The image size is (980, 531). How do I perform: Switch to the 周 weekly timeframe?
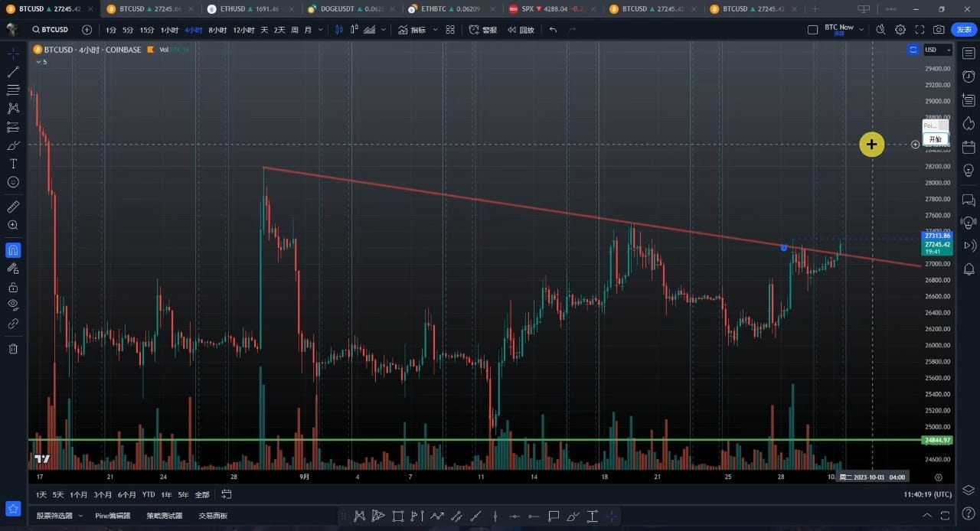point(295,30)
